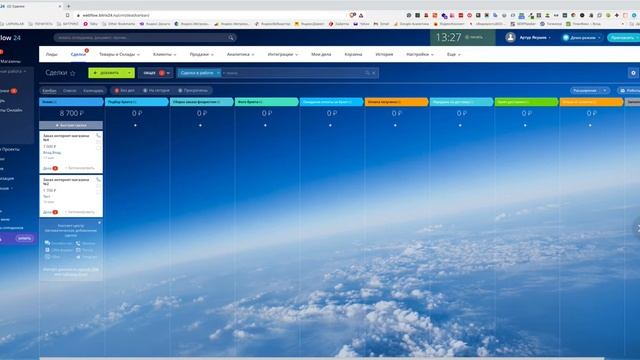The width and height of the screenshot is (640, 360).
Task: Click the chat icon in contact center block
Action: click(47, 243)
